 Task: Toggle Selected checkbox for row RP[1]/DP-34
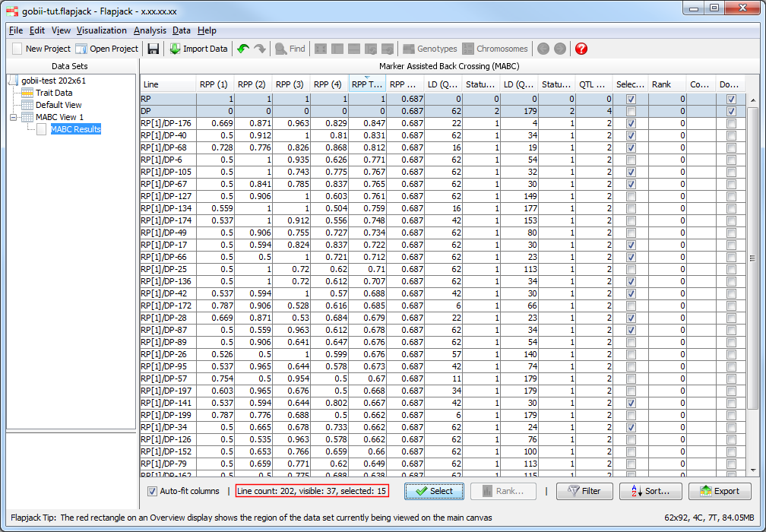631,427
